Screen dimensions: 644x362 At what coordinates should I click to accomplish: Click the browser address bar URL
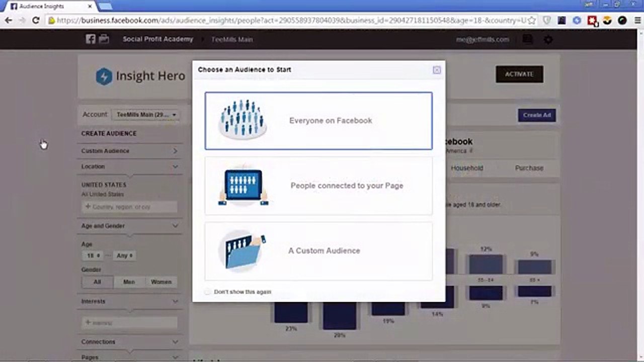coord(291,21)
